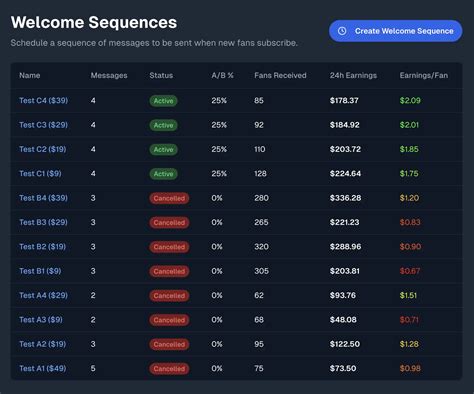Image resolution: width=474 pixels, height=394 pixels.
Task: Select the $221.23 earnings value
Action: click(x=344, y=222)
